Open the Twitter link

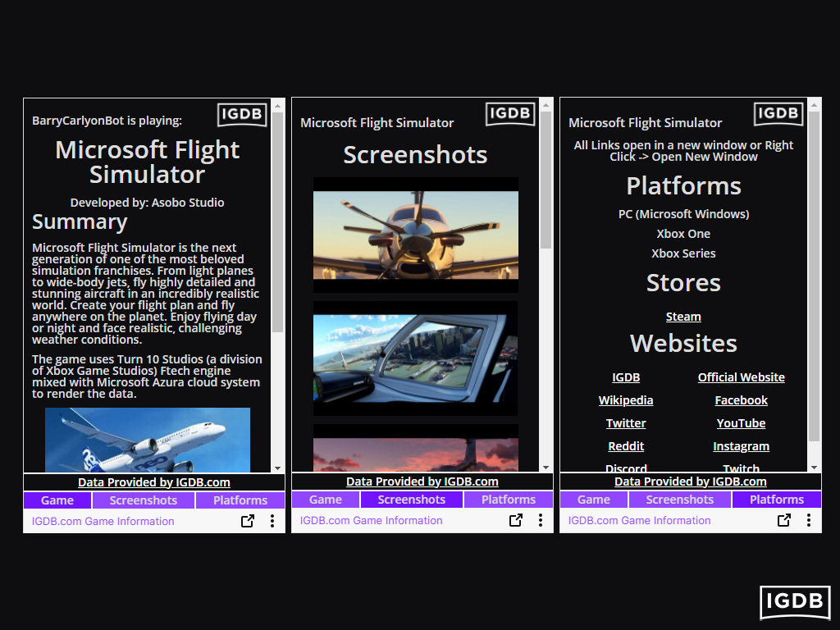(x=626, y=423)
